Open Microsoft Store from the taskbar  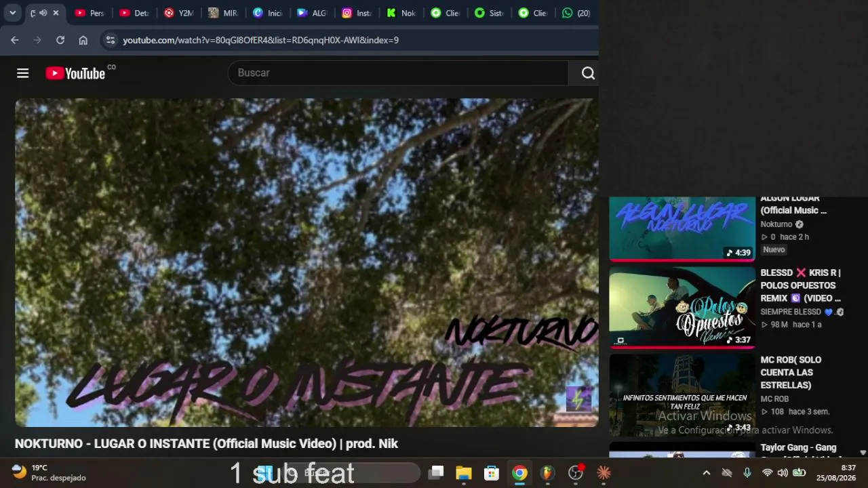pyautogui.click(x=492, y=472)
